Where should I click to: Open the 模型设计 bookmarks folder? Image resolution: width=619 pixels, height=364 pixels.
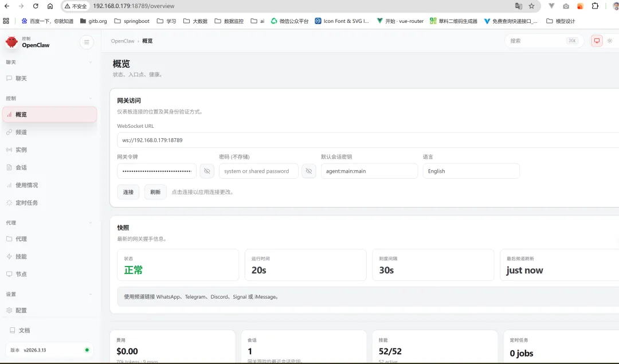[x=561, y=21]
